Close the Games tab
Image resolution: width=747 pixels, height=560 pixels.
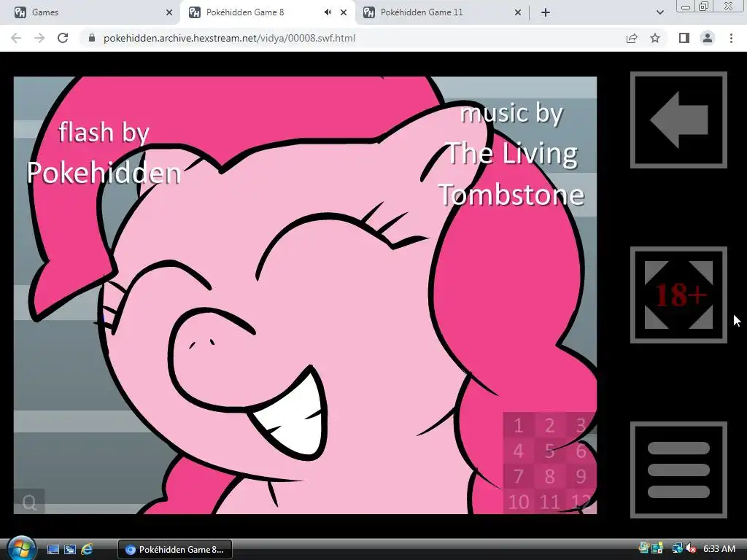coord(169,12)
